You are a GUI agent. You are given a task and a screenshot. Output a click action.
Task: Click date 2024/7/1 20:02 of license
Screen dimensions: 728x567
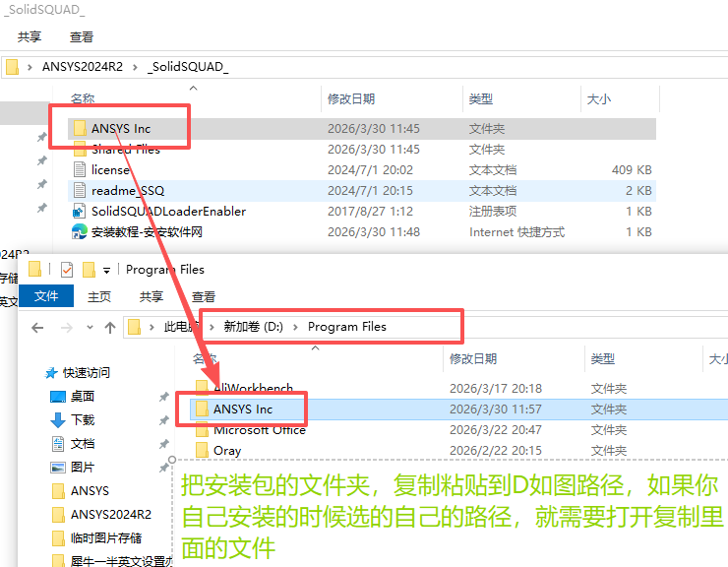coord(370,169)
